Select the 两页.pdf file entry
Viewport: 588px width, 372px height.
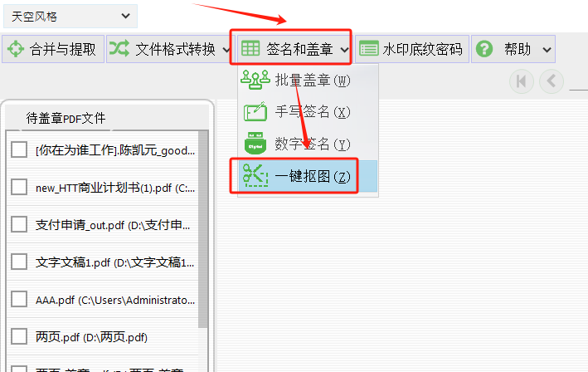click(x=102, y=337)
